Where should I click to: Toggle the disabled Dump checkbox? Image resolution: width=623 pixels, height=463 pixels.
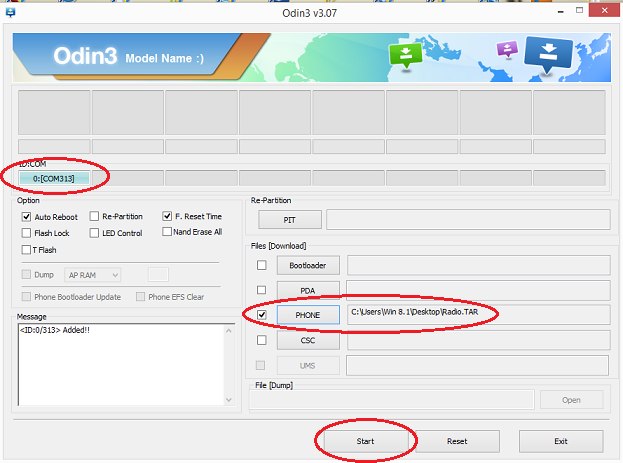pyautogui.click(x=26, y=274)
